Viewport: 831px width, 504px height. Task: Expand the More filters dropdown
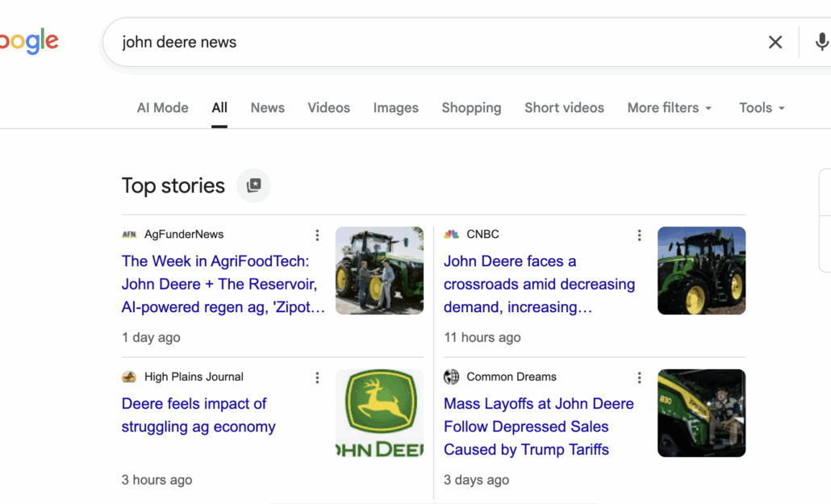[670, 108]
